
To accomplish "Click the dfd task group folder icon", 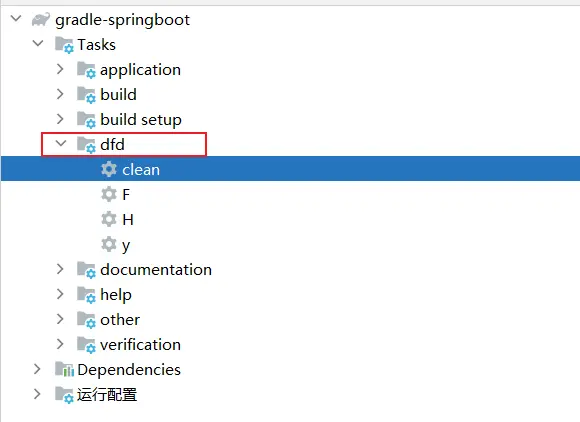I will (86, 145).
